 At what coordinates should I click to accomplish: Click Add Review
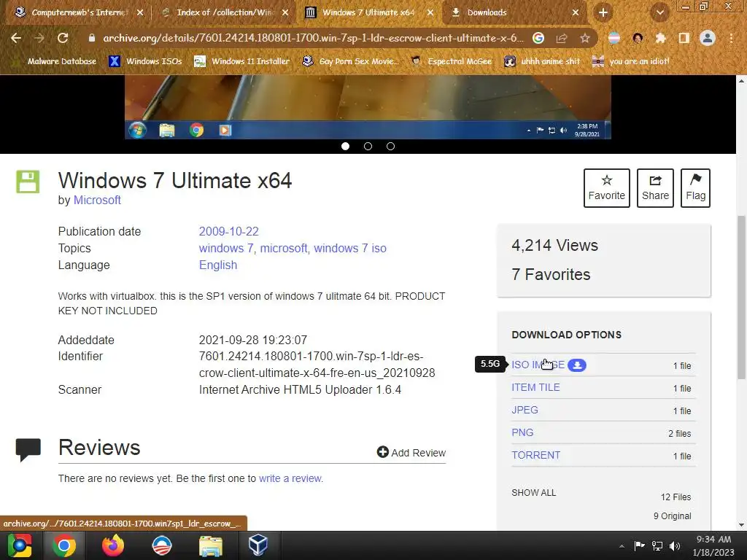point(411,452)
